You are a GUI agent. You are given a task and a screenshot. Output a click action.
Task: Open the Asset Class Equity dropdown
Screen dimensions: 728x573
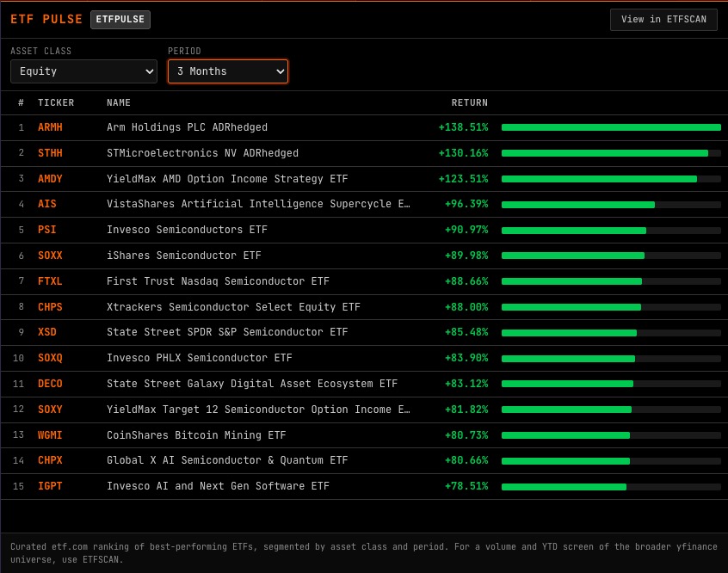click(x=83, y=71)
